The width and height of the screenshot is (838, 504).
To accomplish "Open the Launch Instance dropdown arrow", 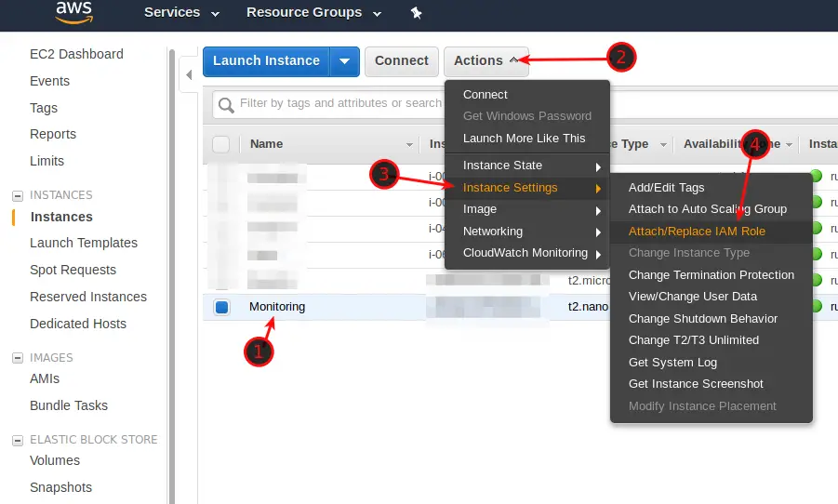I will [345, 61].
